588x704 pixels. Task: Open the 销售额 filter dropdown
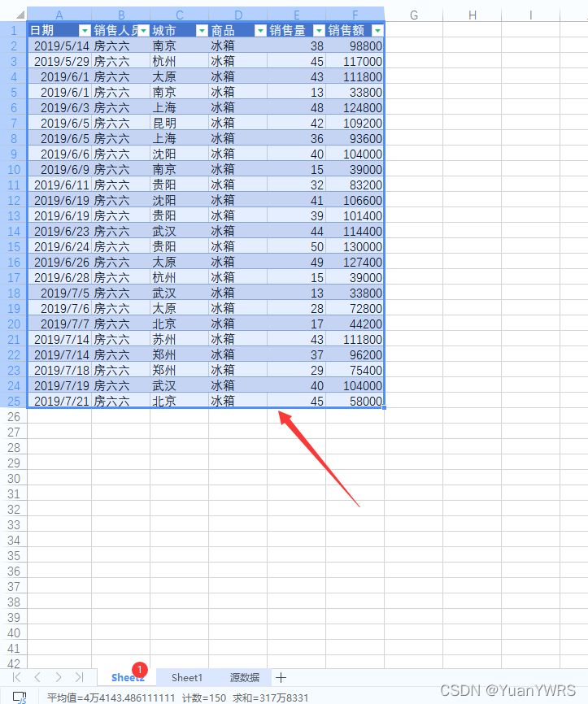pos(377,30)
